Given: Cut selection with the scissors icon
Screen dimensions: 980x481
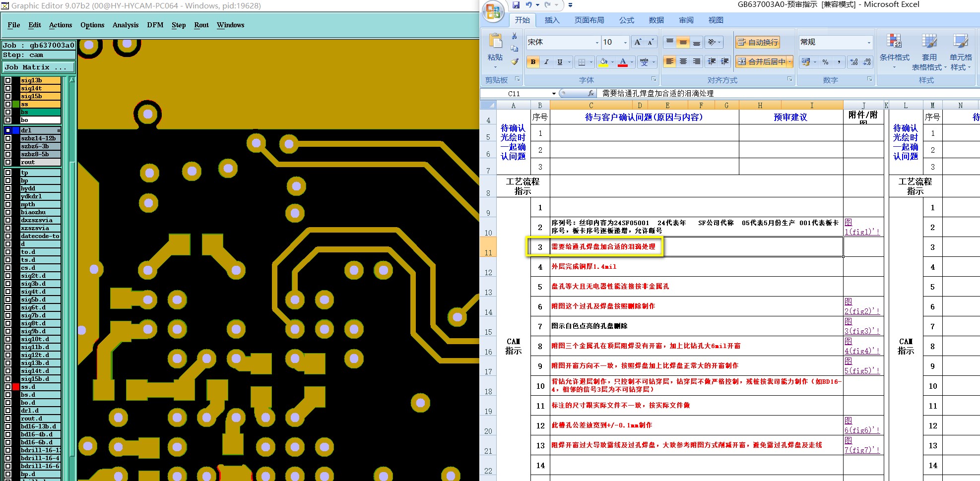Looking at the screenshot, I should 515,36.
